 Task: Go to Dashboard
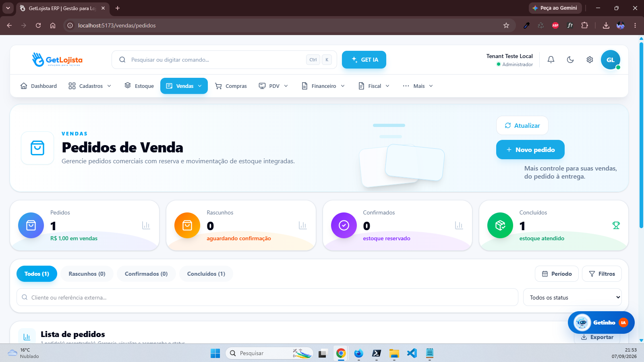point(39,86)
